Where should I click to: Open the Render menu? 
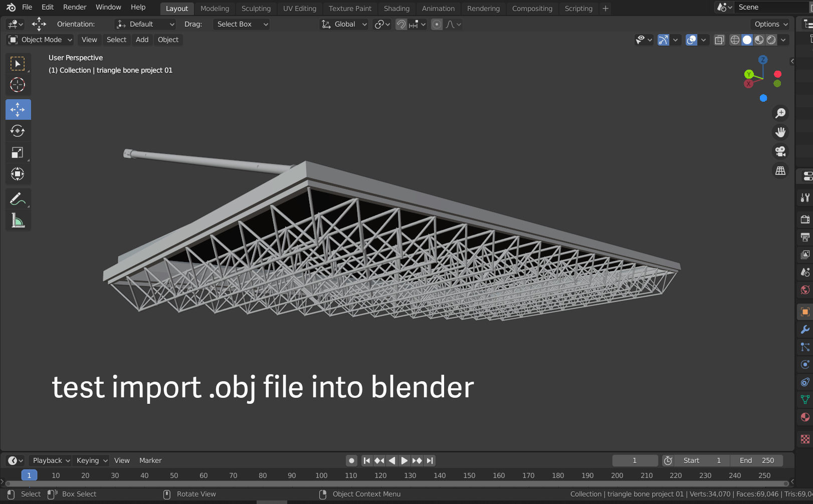[74, 7]
